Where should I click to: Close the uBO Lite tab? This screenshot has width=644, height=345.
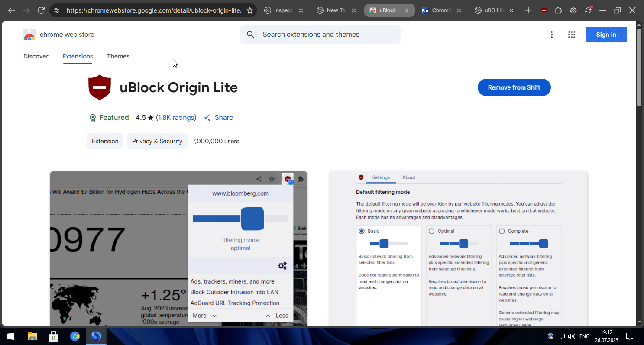tap(512, 10)
